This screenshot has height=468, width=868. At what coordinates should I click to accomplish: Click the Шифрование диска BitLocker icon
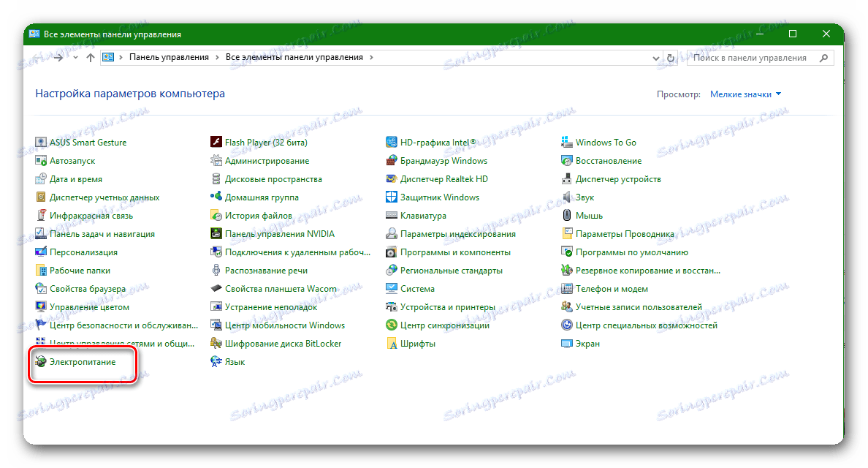[216, 344]
